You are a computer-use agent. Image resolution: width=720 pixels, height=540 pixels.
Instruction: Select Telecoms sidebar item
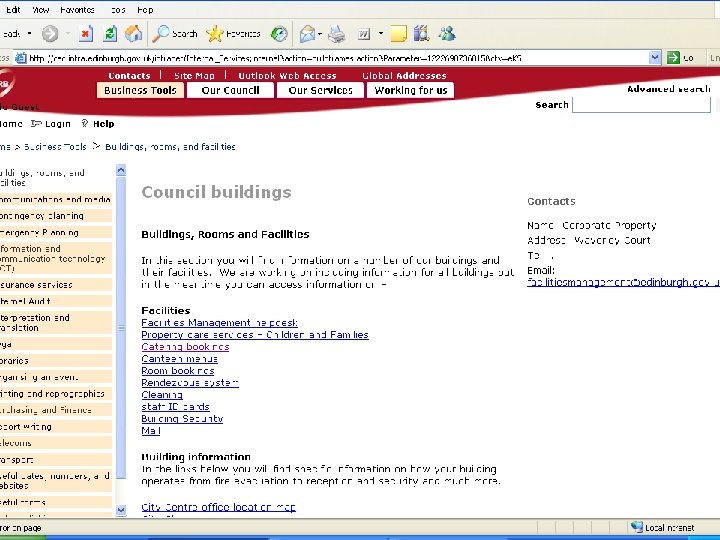pyautogui.click(x=56, y=443)
